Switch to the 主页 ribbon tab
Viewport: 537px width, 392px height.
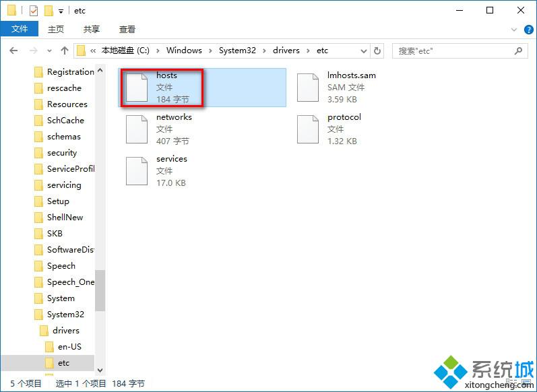(56, 30)
